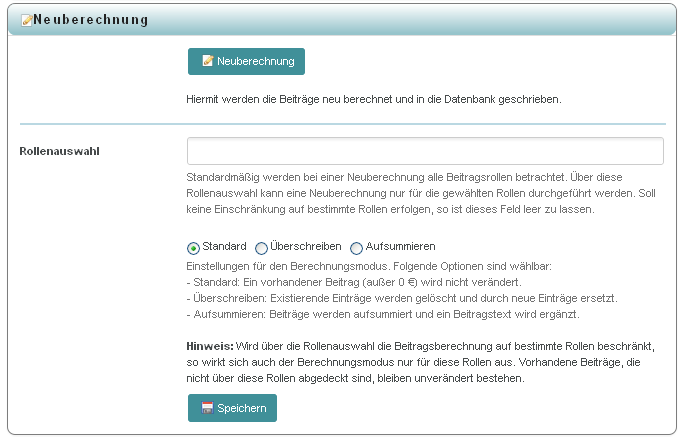Click the Aufsummieren option label text
Viewport: 683px width, 437px height.
coord(400,247)
